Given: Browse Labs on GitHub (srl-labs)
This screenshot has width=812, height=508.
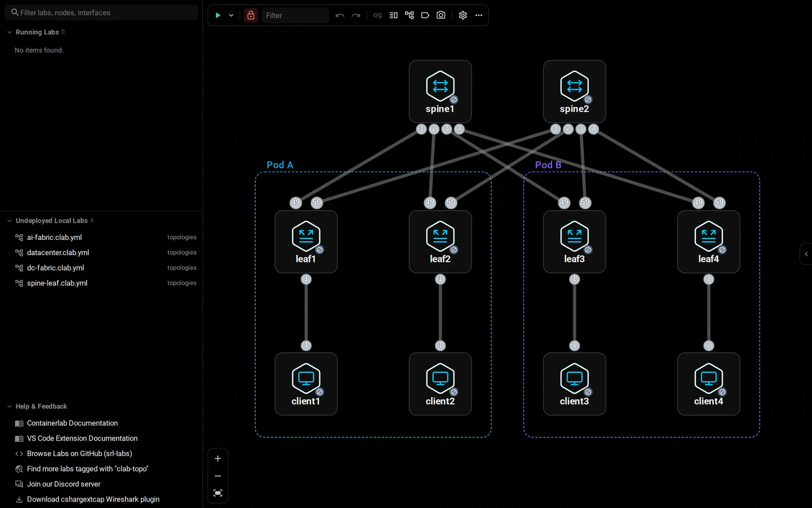Looking at the screenshot, I should coord(79,453).
